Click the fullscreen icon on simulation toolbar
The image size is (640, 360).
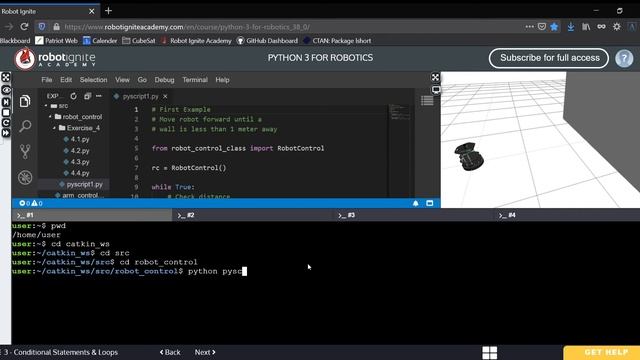point(6,77)
